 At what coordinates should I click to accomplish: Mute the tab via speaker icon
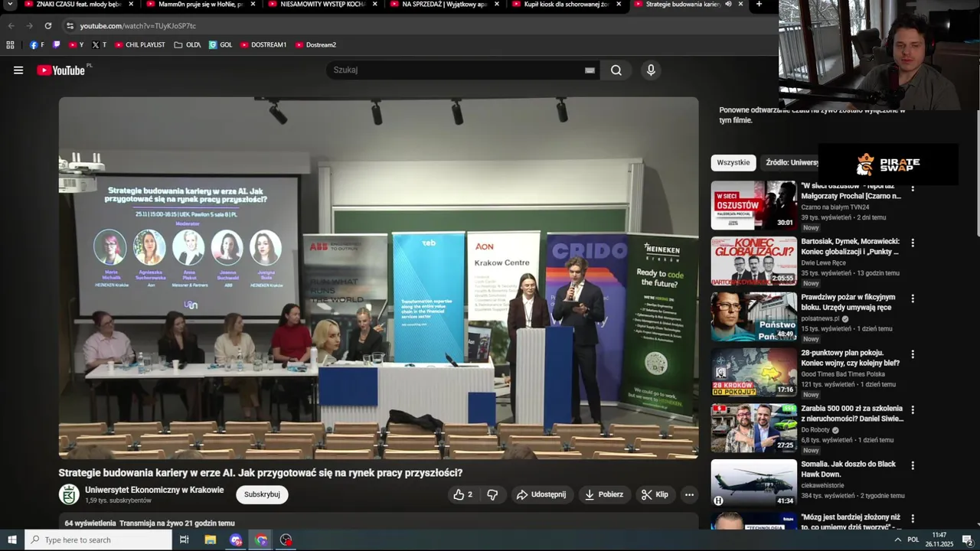click(x=728, y=5)
